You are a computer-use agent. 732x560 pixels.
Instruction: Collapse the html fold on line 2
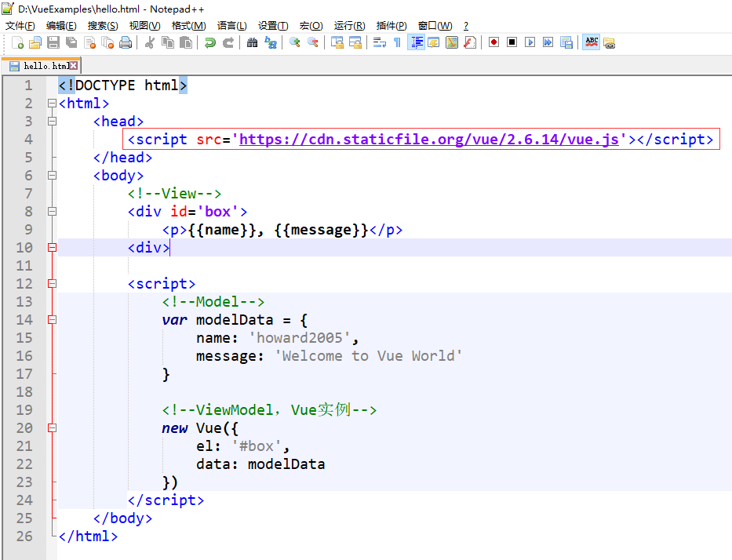53,103
